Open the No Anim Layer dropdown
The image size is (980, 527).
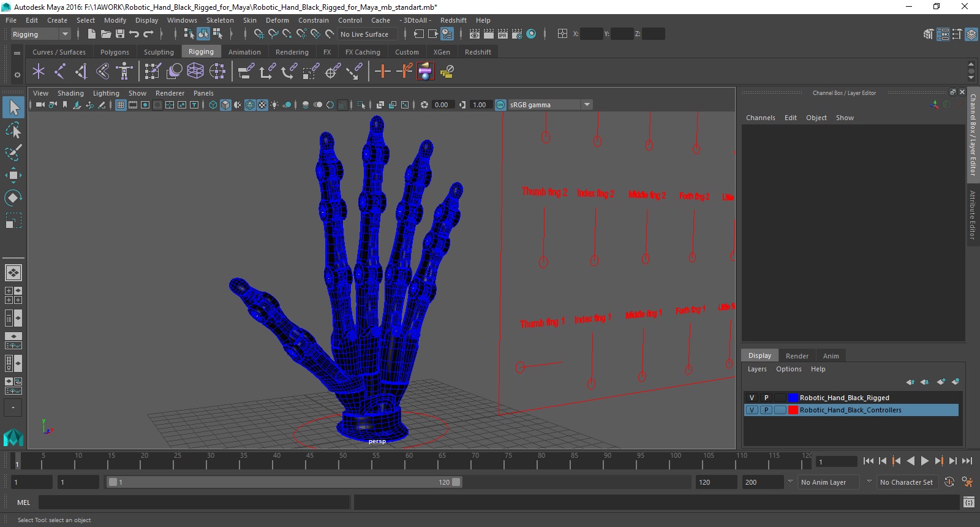tap(829, 482)
